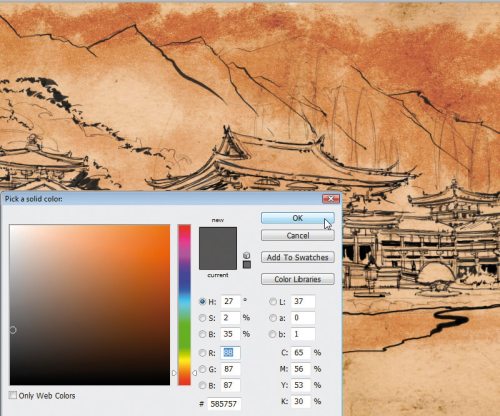This screenshot has height=416, width=500.
Task: Click the Cancel button
Action: click(x=298, y=235)
